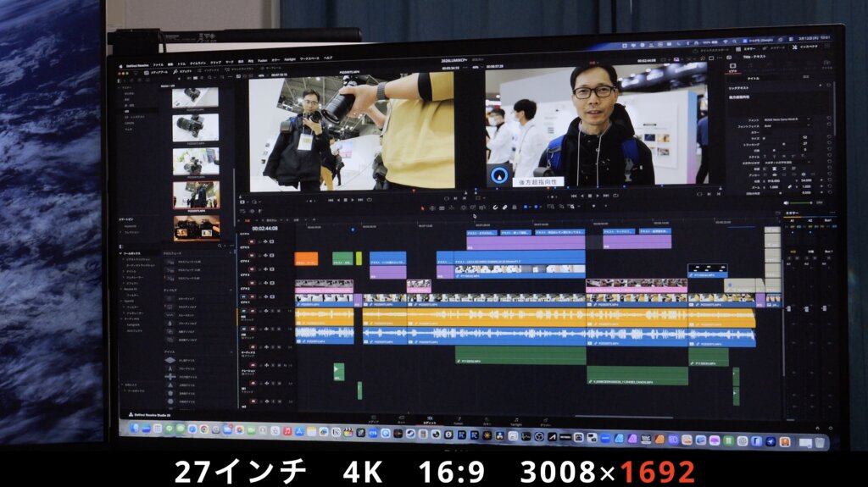The image size is (868, 487).
Task: Switch to the Fusion page tab
Action: click(459, 420)
